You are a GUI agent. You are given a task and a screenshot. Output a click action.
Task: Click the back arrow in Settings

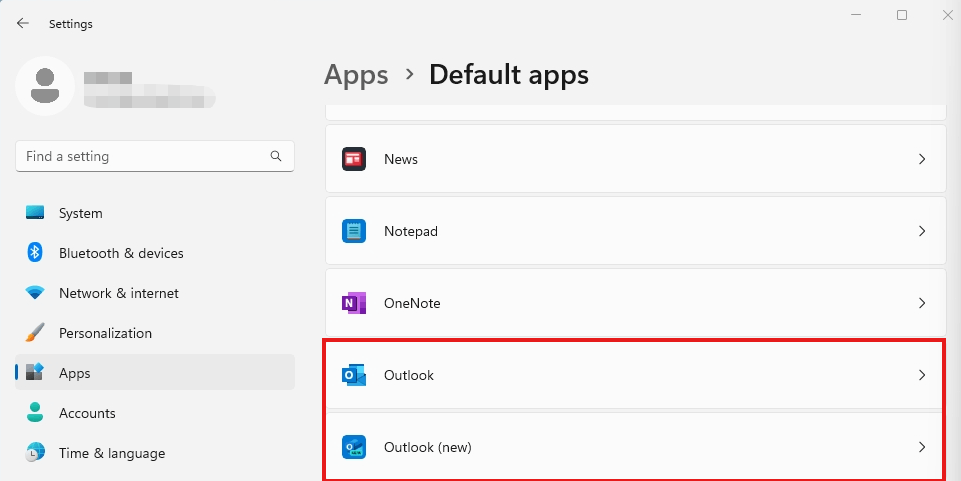tap(23, 23)
